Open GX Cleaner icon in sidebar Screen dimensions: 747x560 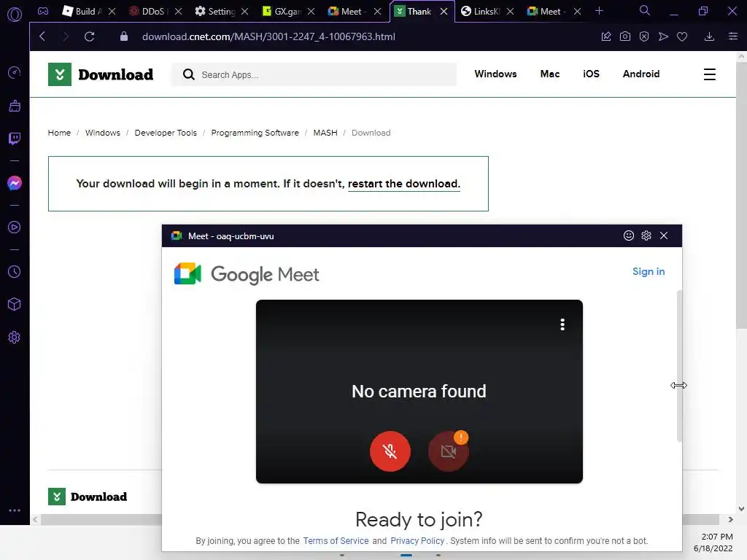tap(15, 105)
